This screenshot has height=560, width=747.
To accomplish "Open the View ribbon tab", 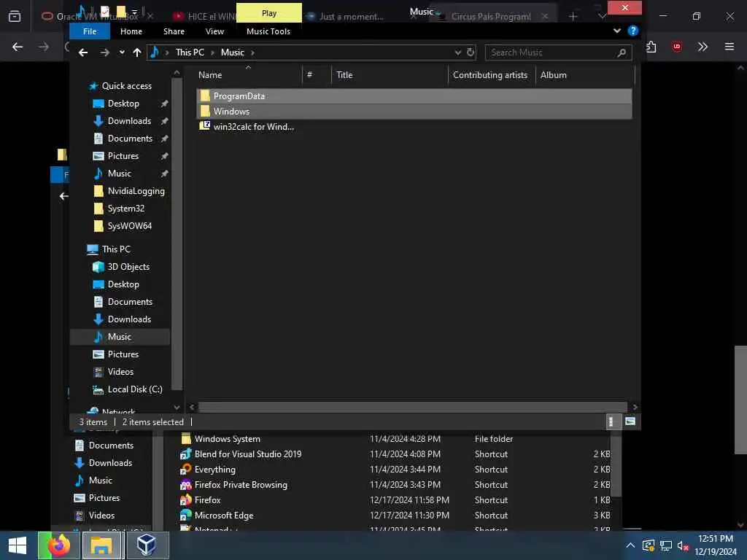I will coord(215,31).
